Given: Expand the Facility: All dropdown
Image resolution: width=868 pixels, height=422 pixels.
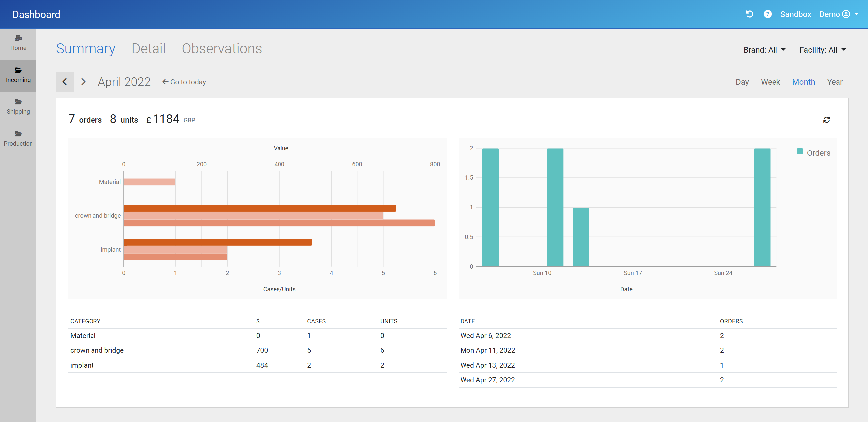Looking at the screenshot, I should tap(822, 50).
